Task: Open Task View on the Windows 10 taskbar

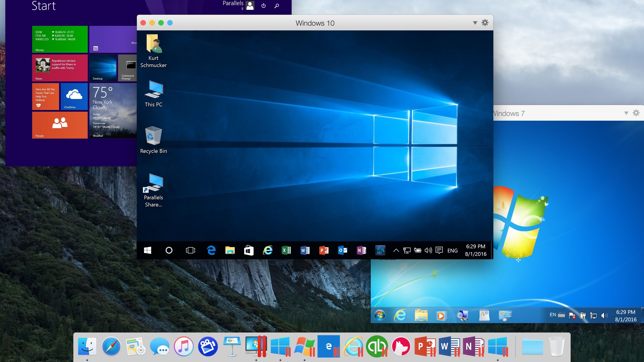Action: (191, 250)
